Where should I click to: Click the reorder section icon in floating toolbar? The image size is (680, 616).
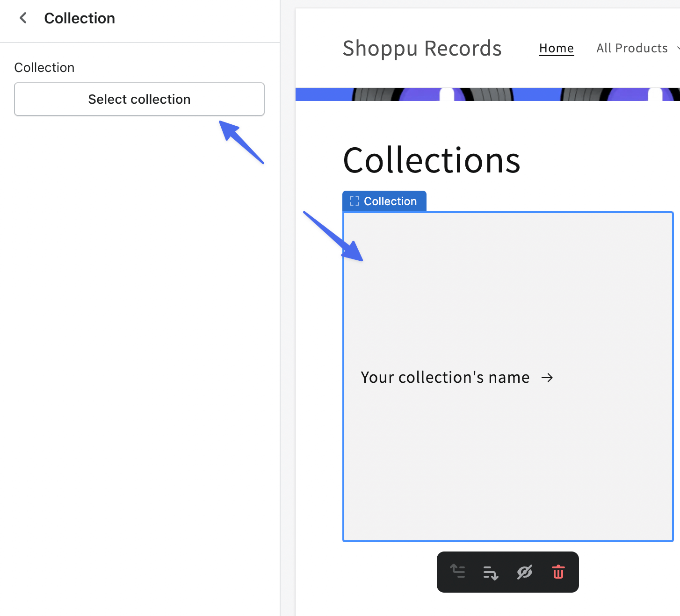tap(490, 572)
